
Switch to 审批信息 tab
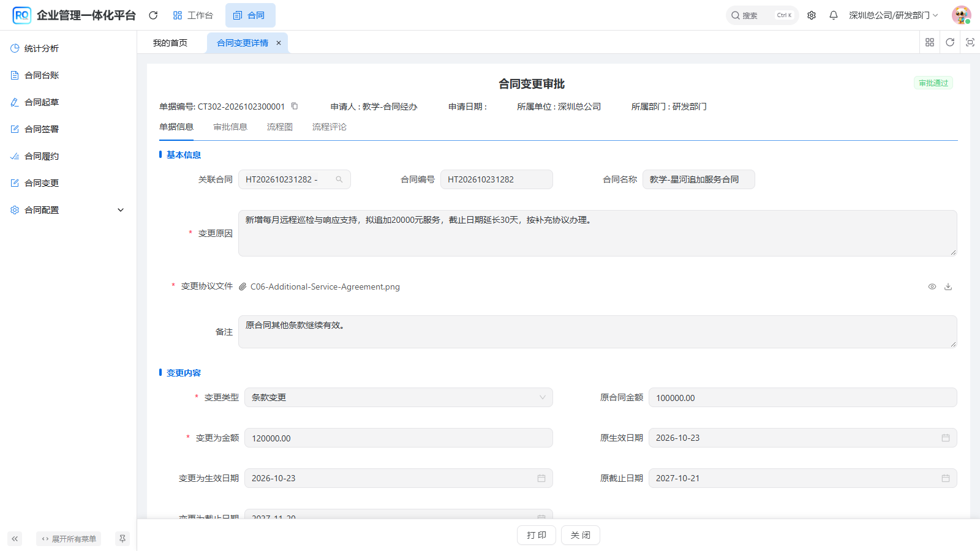point(230,127)
